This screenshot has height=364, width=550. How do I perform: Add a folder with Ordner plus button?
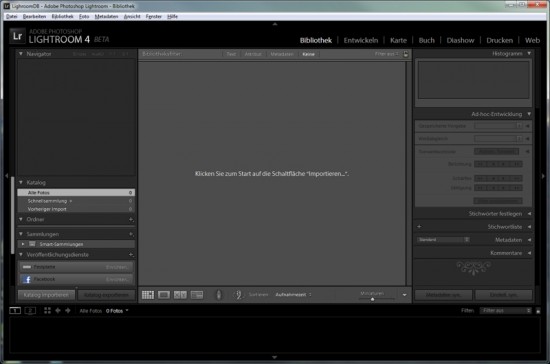(x=131, y=220)
